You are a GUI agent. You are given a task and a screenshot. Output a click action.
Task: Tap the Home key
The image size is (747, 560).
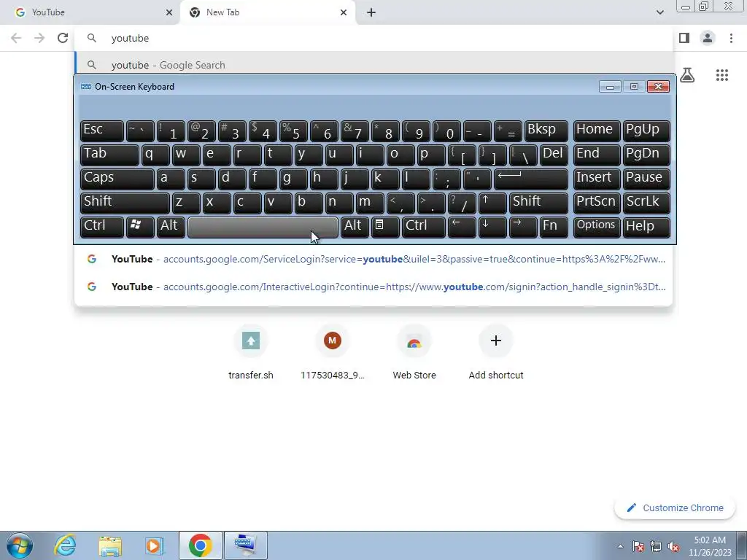597,131
